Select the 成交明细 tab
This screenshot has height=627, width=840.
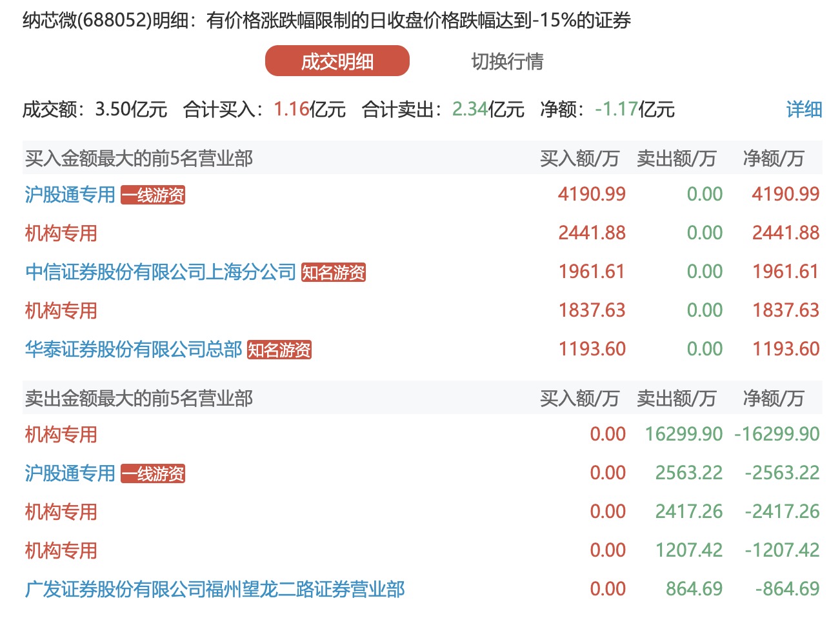tap(337, 61)
